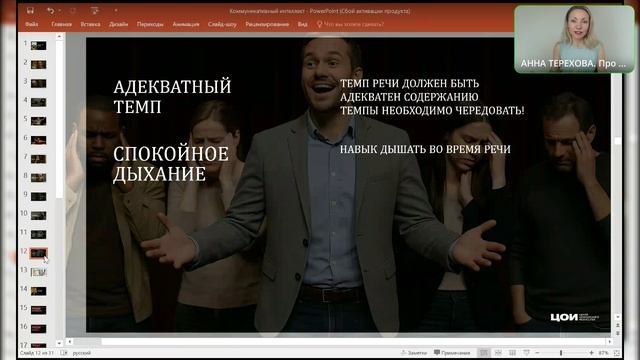Switch to the Вид tab

[302, 24]
